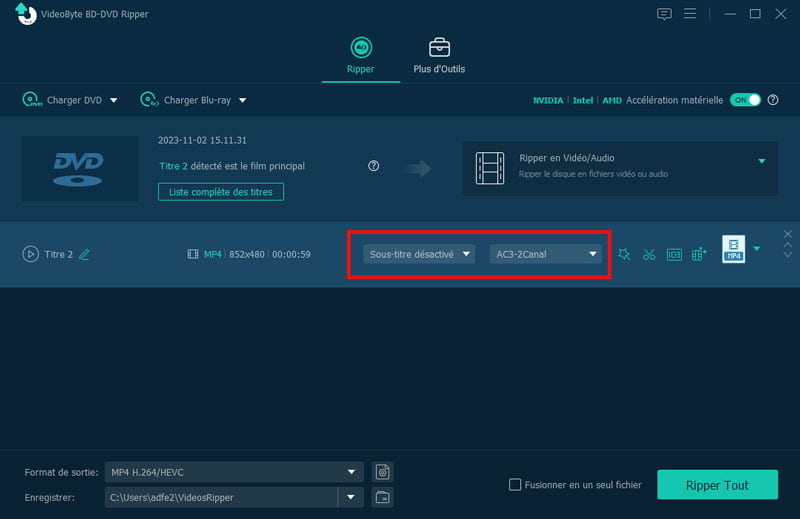The width and height of the screenshot is (800, 519).
Task: Open the cut scissors tool
Action: 649,254
